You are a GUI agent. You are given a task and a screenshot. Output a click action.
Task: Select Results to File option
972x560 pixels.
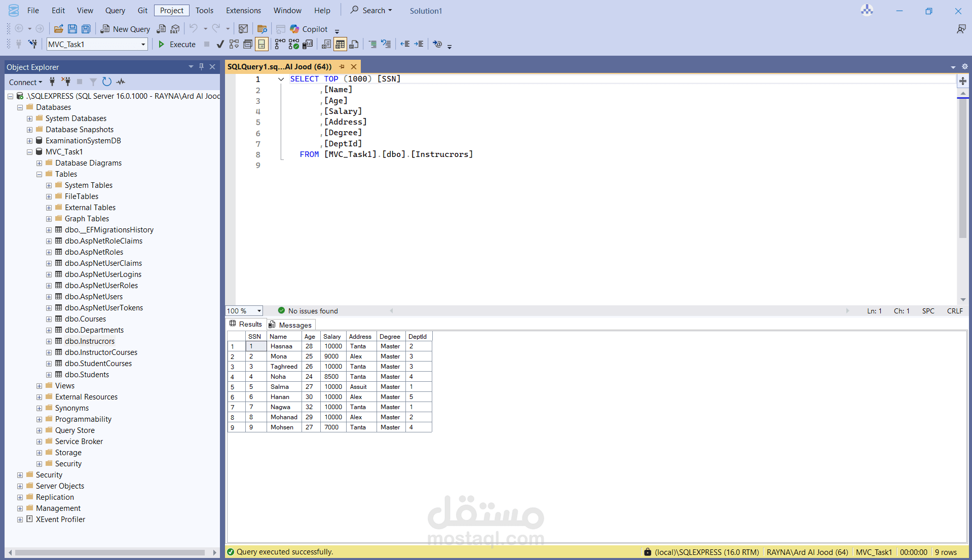pos(354,44)
